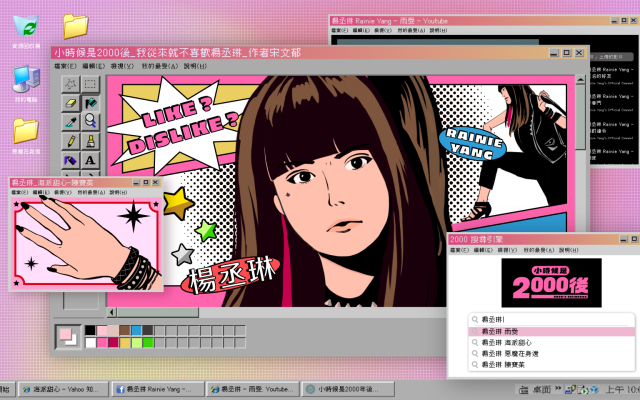
Task: Open the yellow folder at top of desktop
Action: click(74, 25)
